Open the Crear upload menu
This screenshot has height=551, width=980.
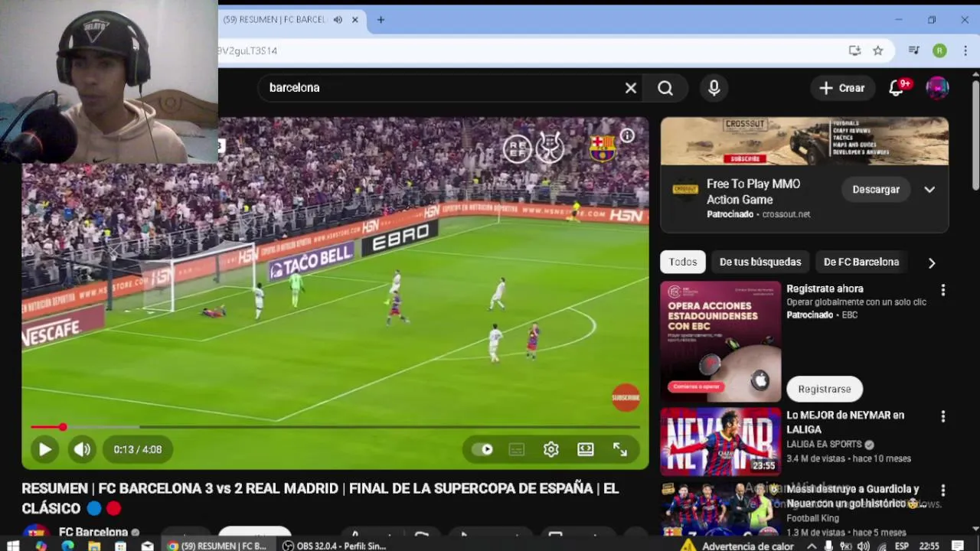click(x=842, y=88)
